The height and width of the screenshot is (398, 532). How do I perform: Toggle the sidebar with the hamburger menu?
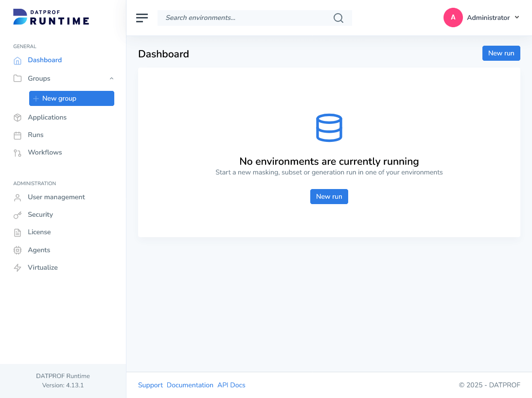142,17
